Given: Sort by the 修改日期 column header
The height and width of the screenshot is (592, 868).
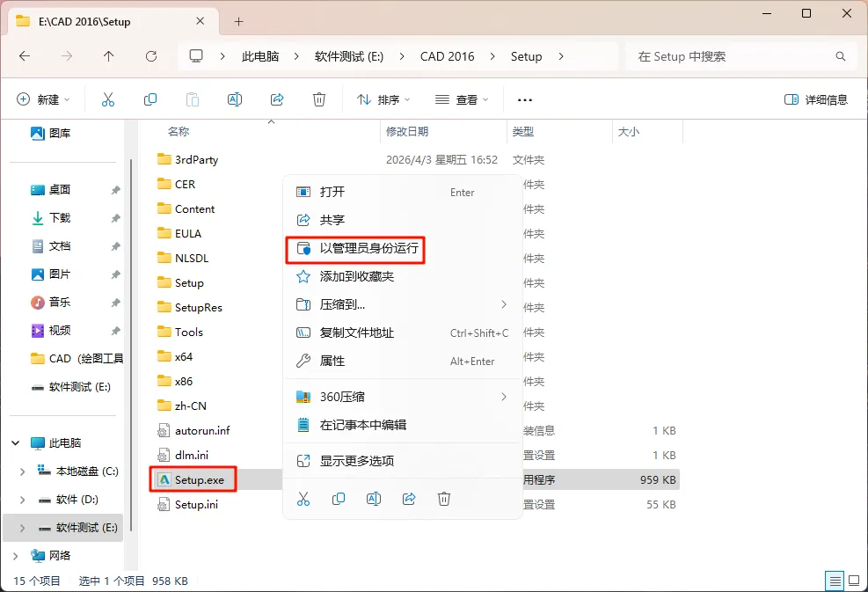Looking at the screenshot, I should click(407, 131).
